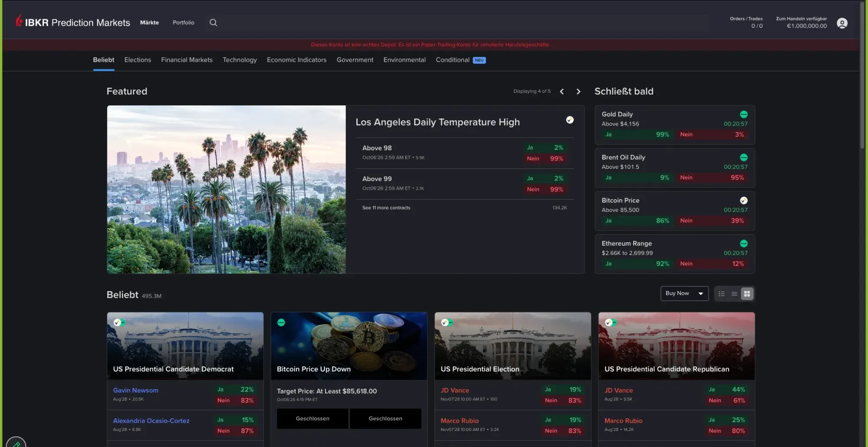Go to next featured slide arrow

tap(578, 92)
